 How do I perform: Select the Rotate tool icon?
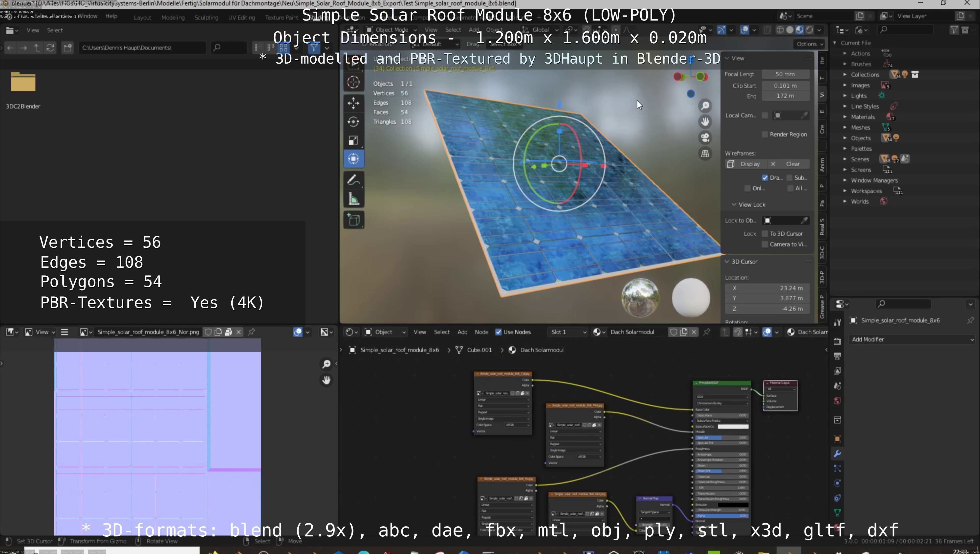point(353,122)
